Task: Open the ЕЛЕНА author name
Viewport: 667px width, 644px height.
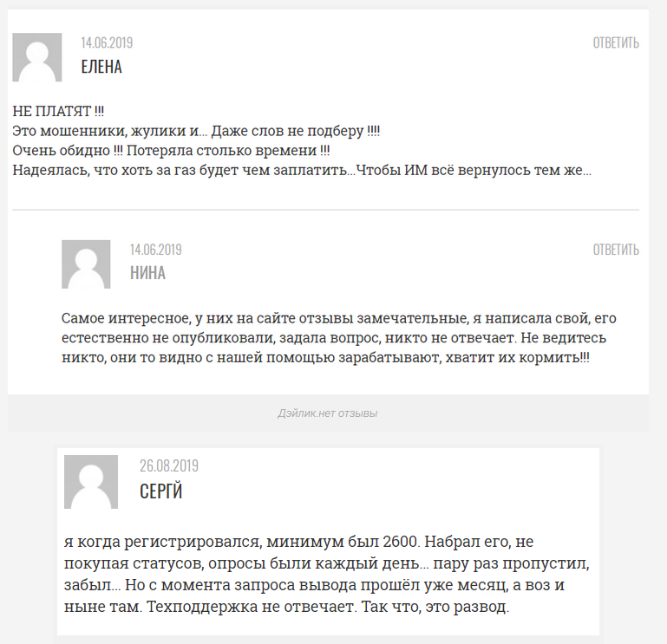Action: (101, 67)
